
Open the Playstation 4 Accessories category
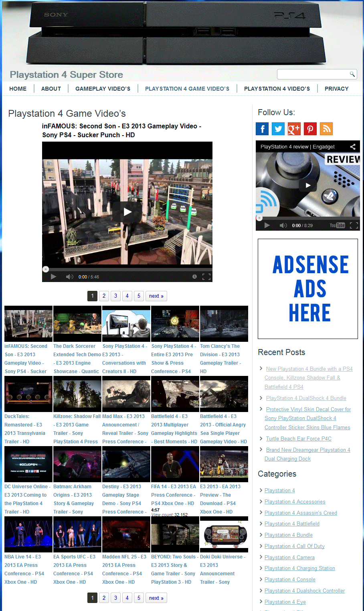click(295, 501)
